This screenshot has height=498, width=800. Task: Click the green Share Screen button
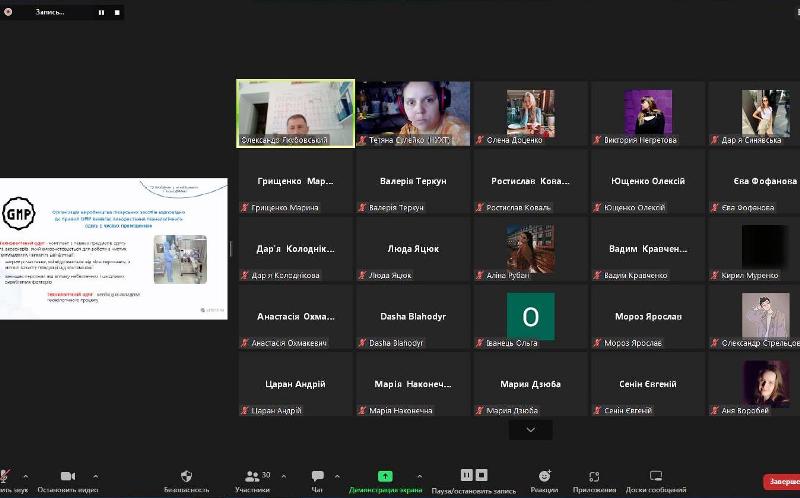385,477
